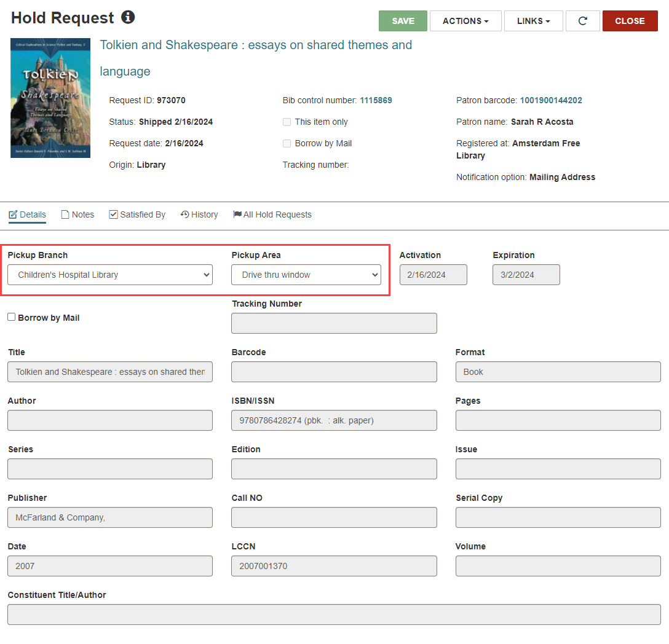Viewport: 669px width, 644px height.
Task: Switch to the History tab
Action: [199, 214]
